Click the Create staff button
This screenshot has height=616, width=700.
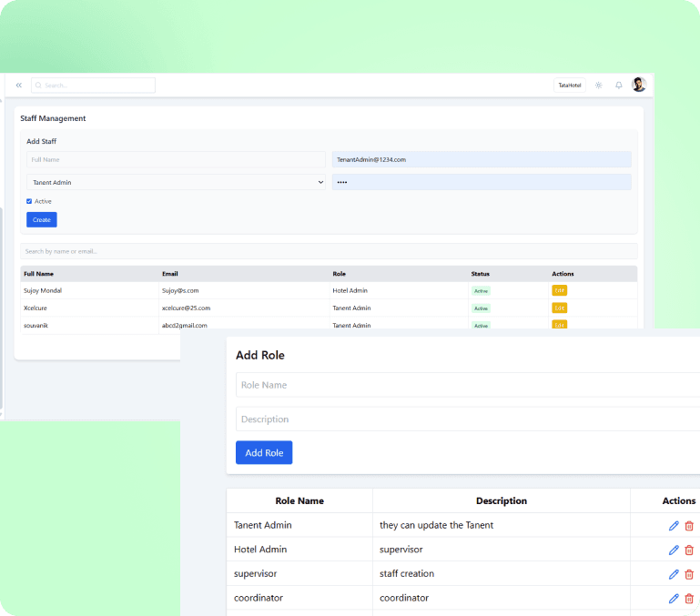click(42, 219)
